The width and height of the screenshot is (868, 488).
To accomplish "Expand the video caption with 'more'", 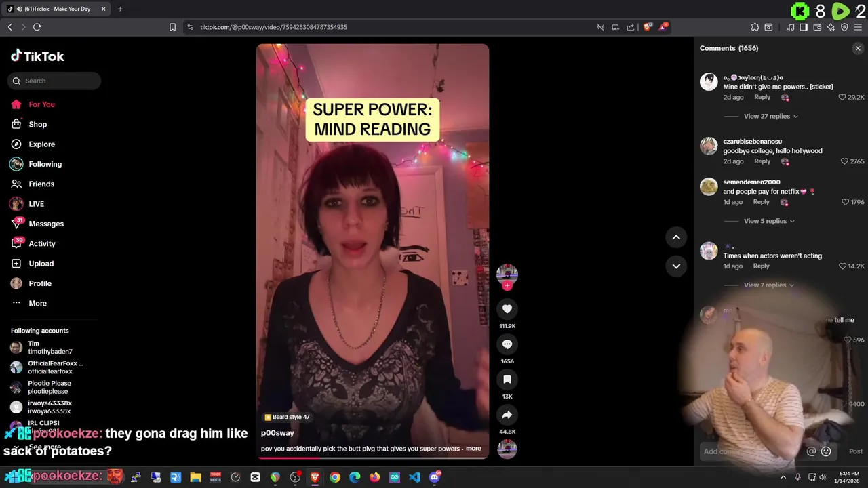I will [473, 449].
